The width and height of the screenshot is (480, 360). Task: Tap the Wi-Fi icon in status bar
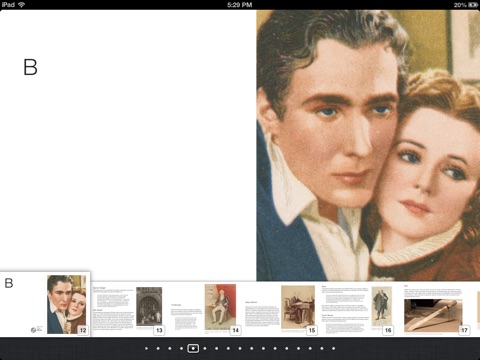(x=22, y=5)
